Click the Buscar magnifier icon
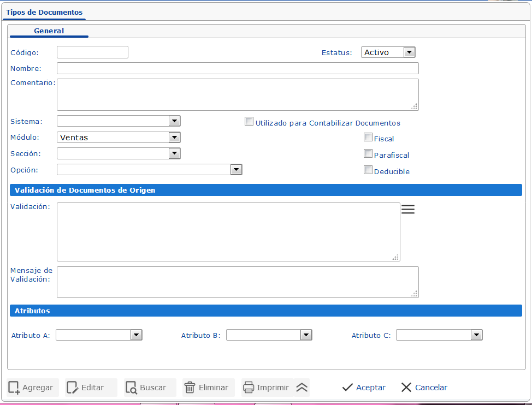The height and width of the screenshot is (405, 532). point(132,388)
